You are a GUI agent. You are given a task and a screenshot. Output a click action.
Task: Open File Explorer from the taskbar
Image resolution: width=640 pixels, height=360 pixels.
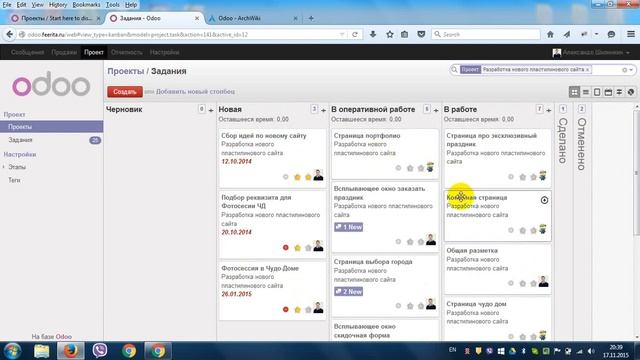[42, 351]
